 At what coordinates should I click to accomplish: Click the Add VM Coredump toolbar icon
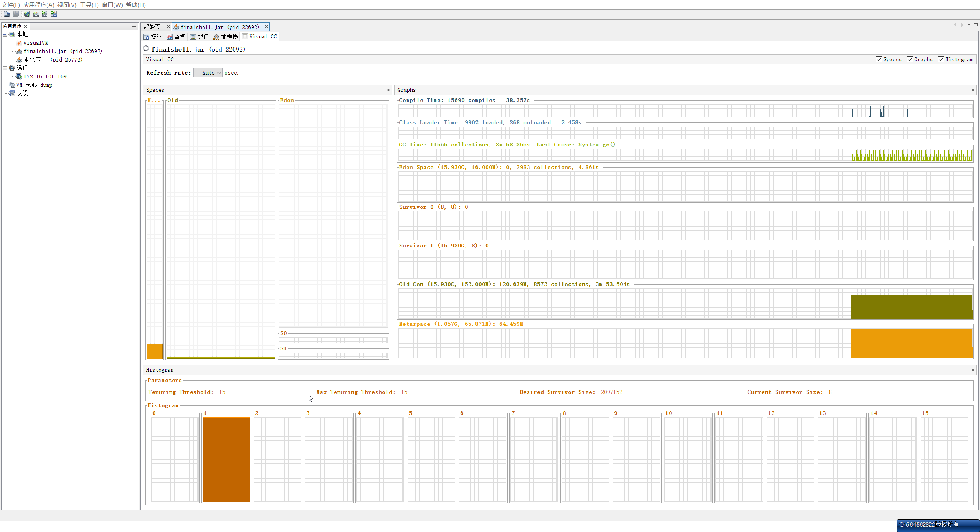(x=45, y=14)
